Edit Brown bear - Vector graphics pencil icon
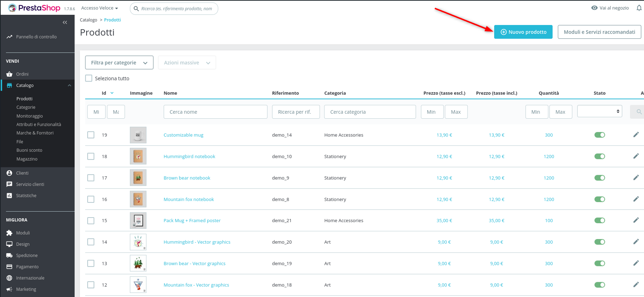644x297 pixels. [x=636, y=263]
